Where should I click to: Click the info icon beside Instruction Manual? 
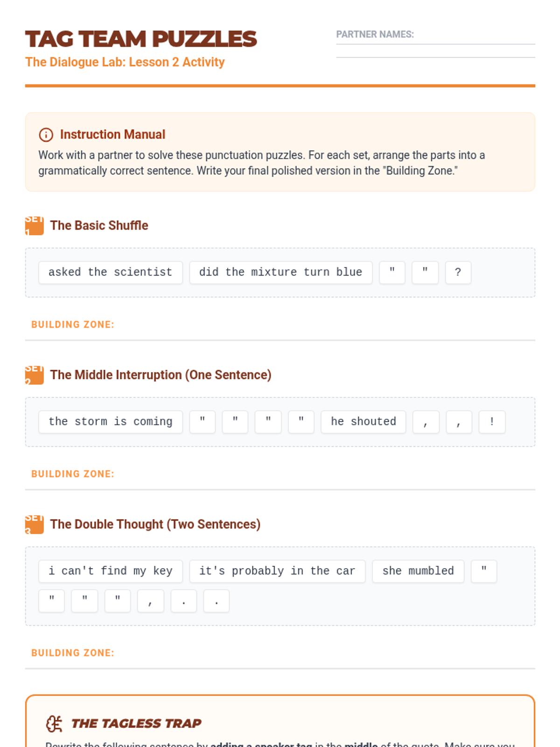point(46,135)
